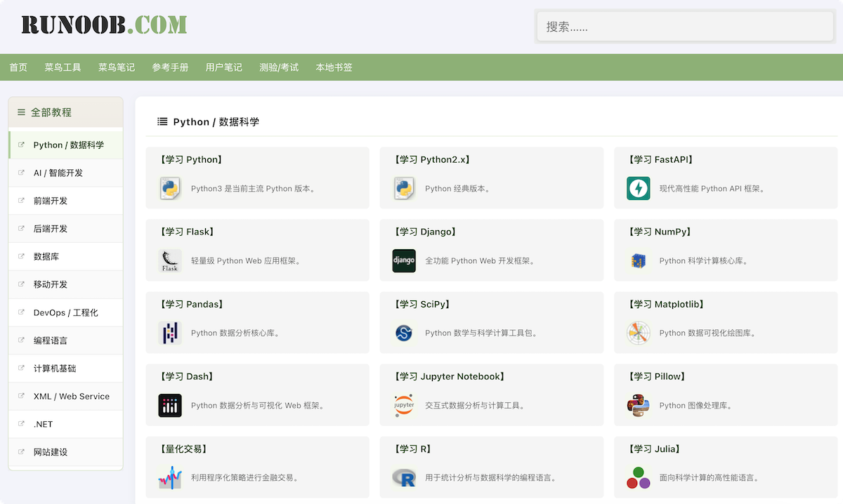Click the Jupyter logo icon
This screenshot has height=504, width=843.
click(x=404, y=405)
